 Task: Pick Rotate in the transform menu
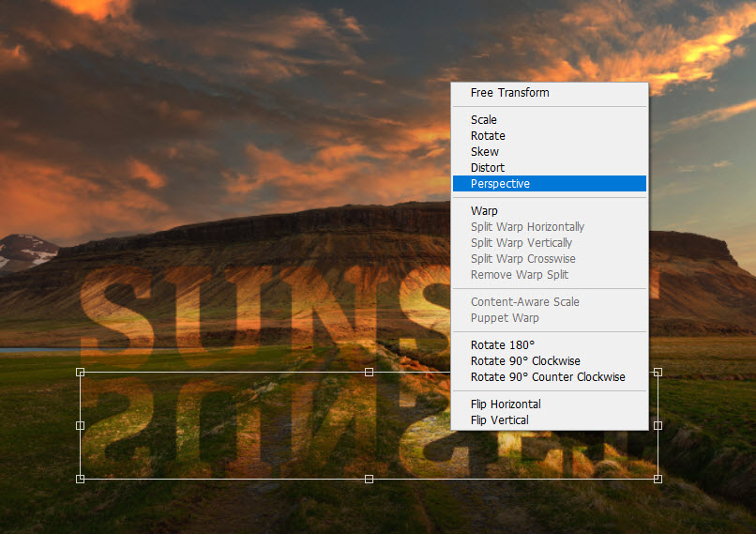(x=488, y=136)
